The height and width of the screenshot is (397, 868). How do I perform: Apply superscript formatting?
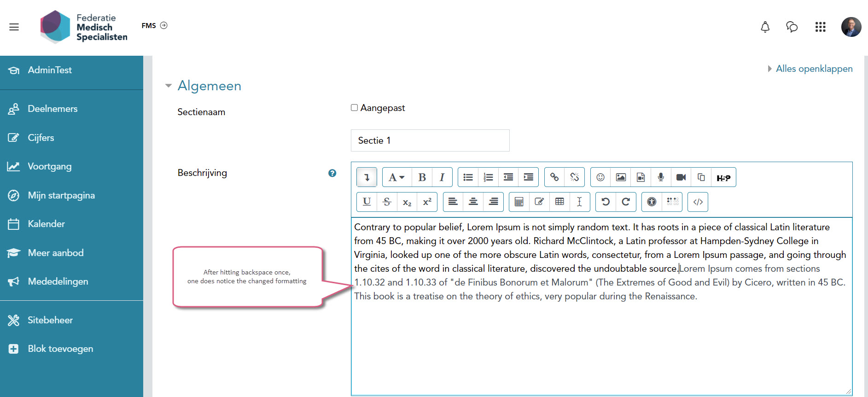427,202
